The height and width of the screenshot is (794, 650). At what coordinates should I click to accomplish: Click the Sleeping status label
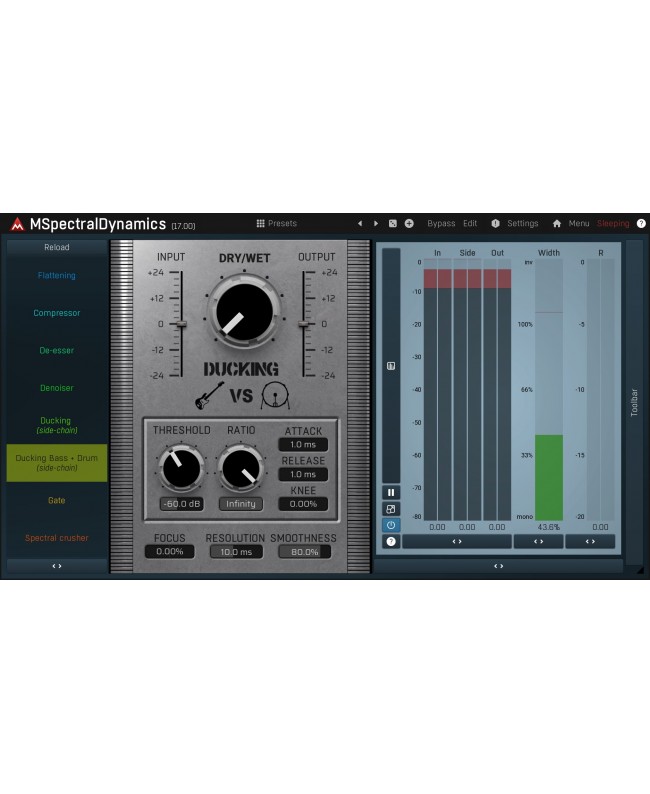pyautogui.click(x=613, y=223)
